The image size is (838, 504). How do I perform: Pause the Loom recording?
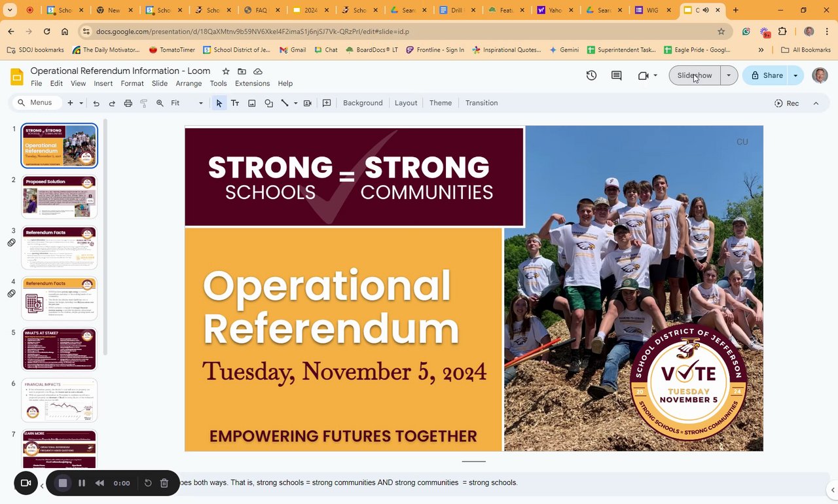(82, 483)
